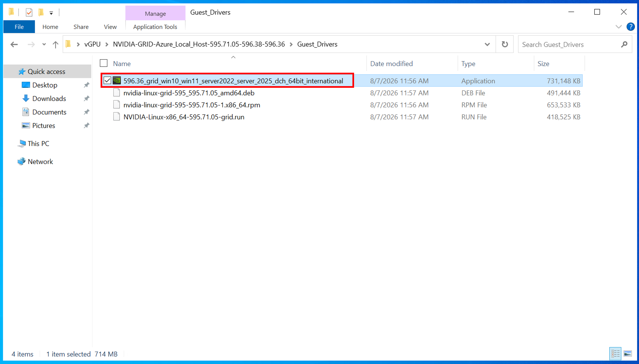Click the nvidia-linux-grid .deb file icon
639x364 pixels.
click(116, 93)
